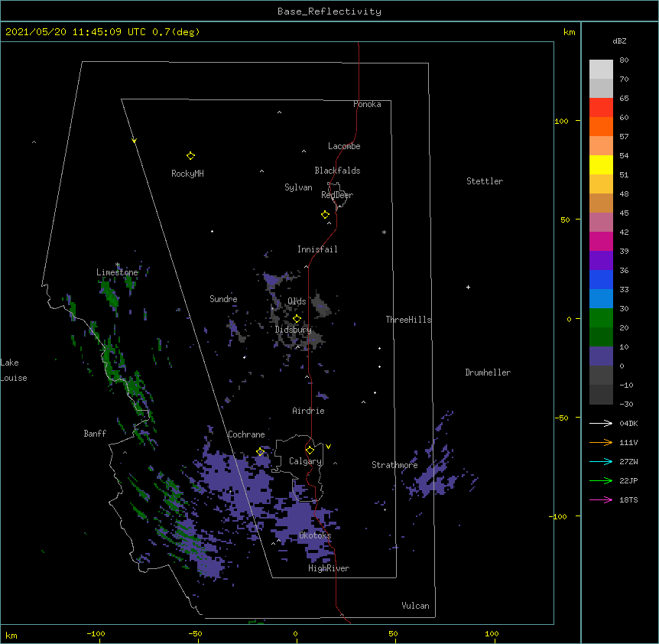Select the blue 36 dBZ color swatch

pyautogui.click(x=601, y=279)
